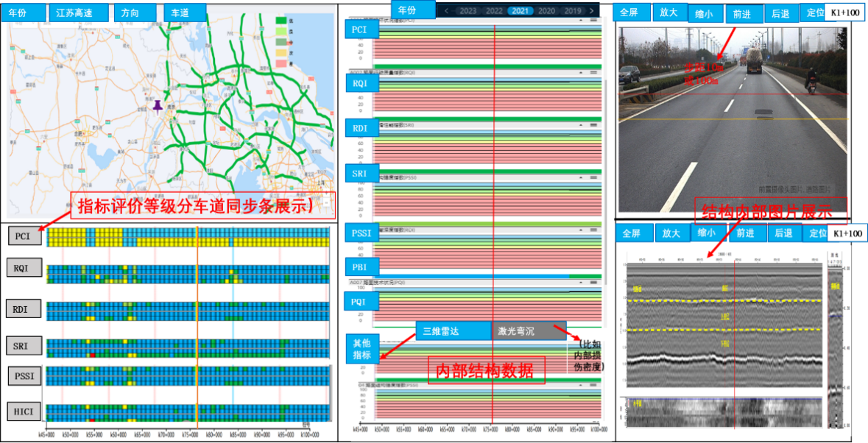Screen dimensions: 868x443
Task: Click 放大 zoom-in above the road photo
Action: click(668, 13)
